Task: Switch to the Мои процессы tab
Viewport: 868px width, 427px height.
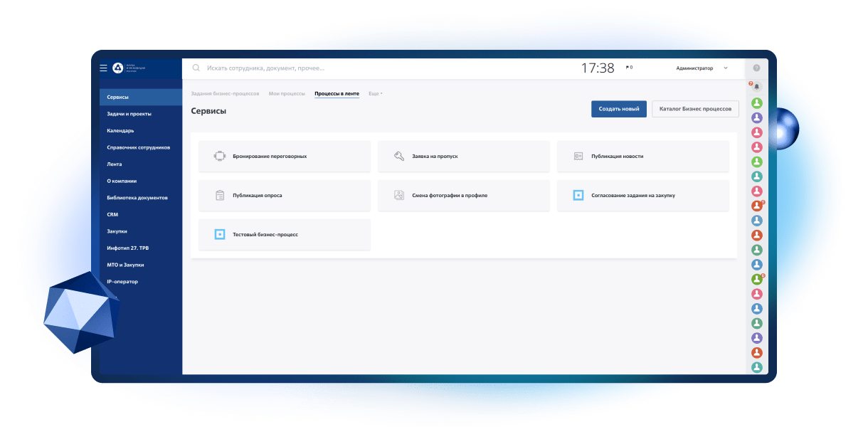Action: (287, 94)
